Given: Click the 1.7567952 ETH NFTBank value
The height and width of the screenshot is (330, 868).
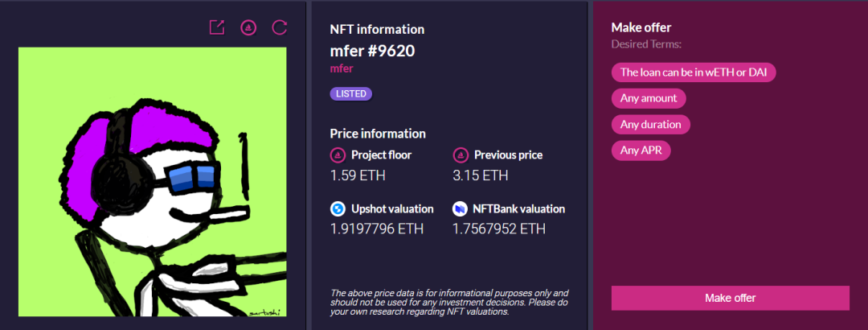Looking at the screenshot, I should point(498,229).
